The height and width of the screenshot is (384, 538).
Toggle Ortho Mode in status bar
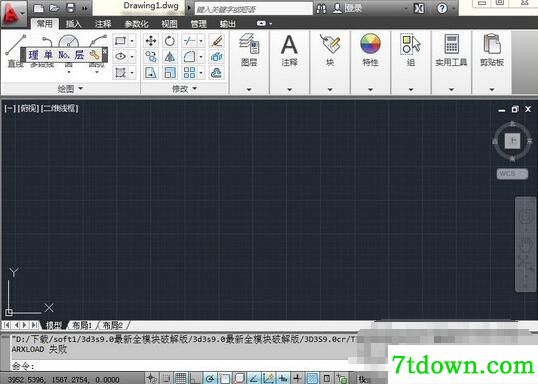[x=195, y=378]
